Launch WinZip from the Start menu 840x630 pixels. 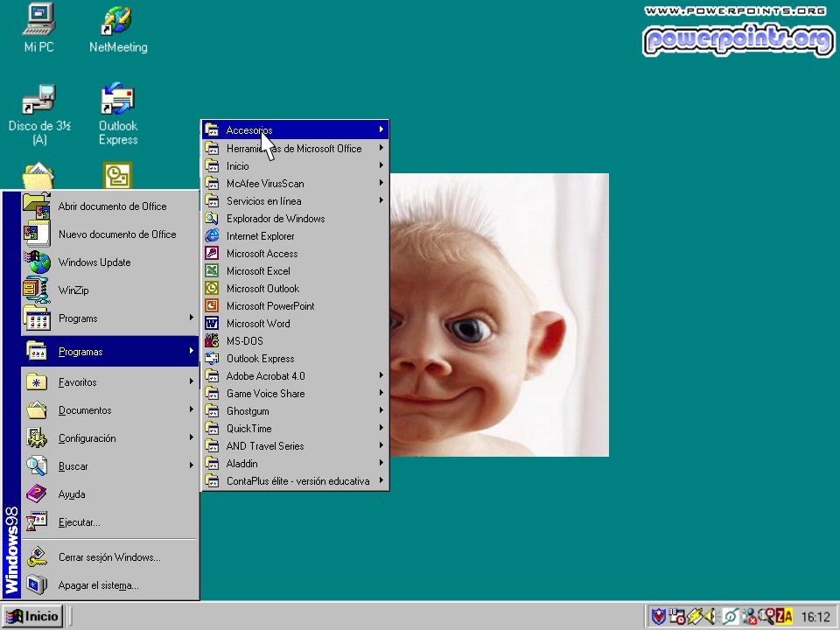coord(110,290)
